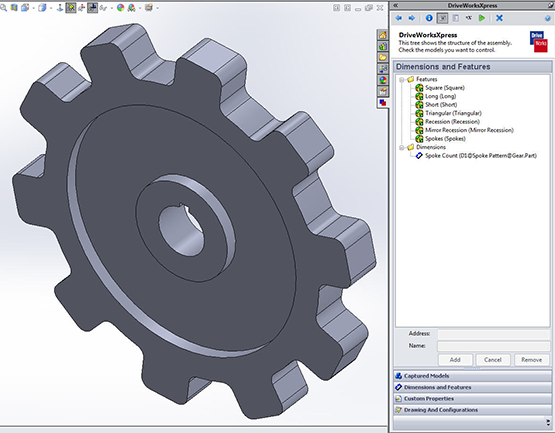Open the View Palette task pane tab
Screen dimensions: 555x433
point(383,69)
